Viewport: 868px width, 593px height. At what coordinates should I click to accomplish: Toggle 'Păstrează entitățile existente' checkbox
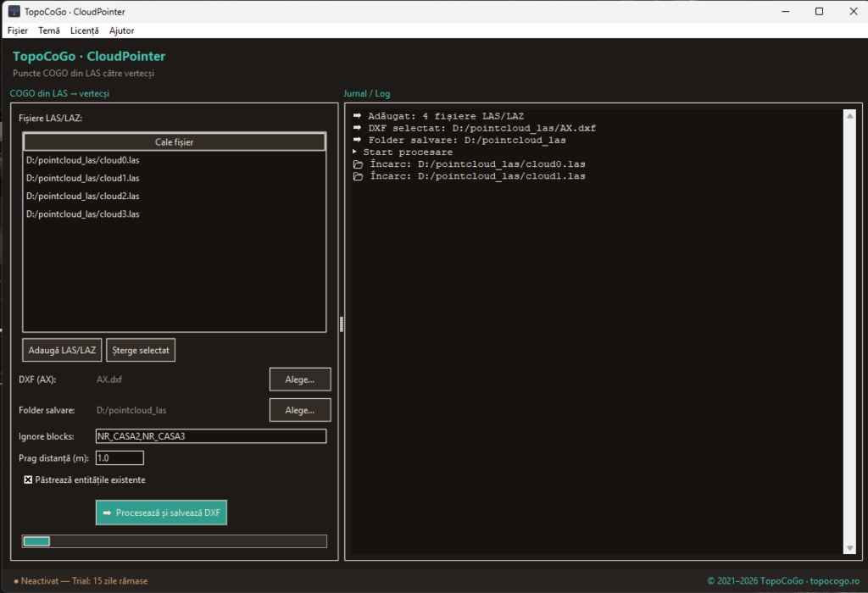(x=28, y=479)
